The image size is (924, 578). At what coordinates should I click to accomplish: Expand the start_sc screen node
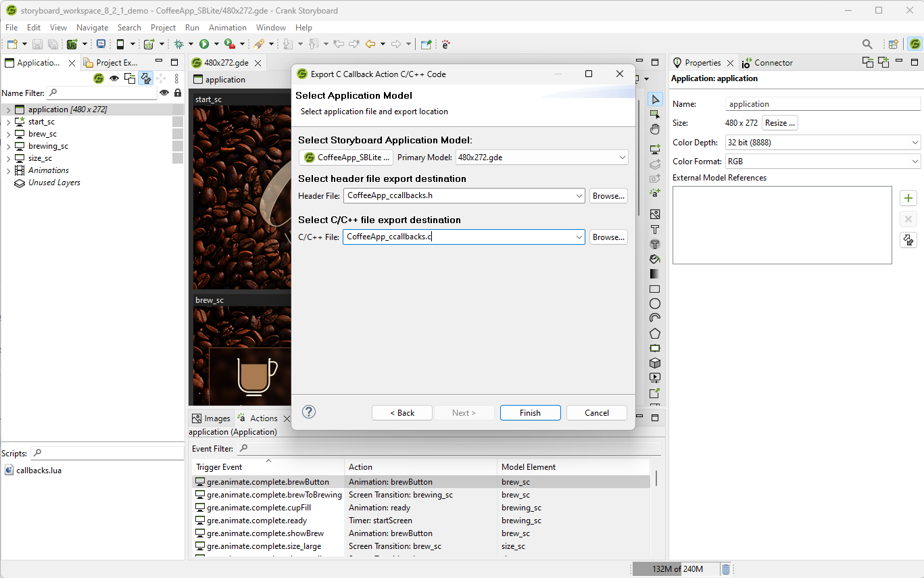(x=8, y=122)
